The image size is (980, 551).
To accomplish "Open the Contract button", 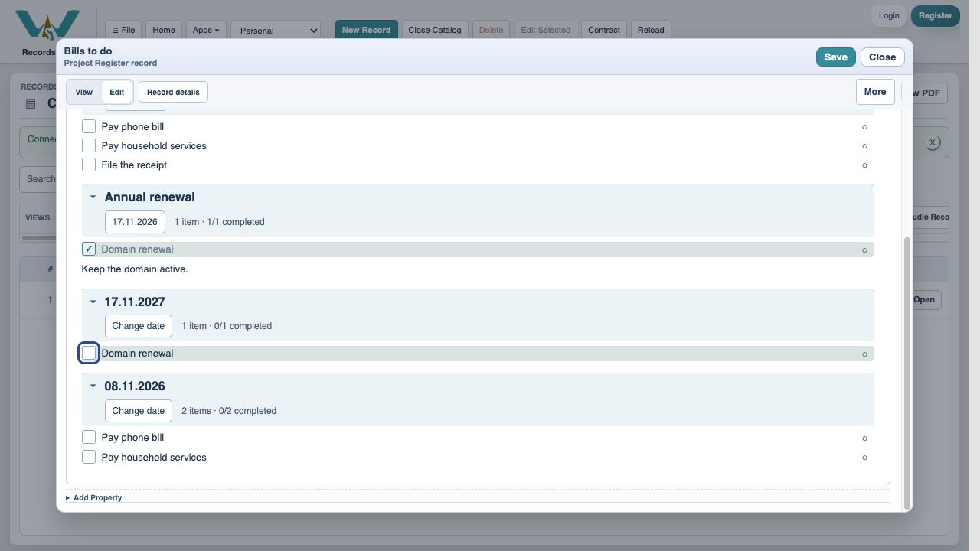I will (604, 30).
